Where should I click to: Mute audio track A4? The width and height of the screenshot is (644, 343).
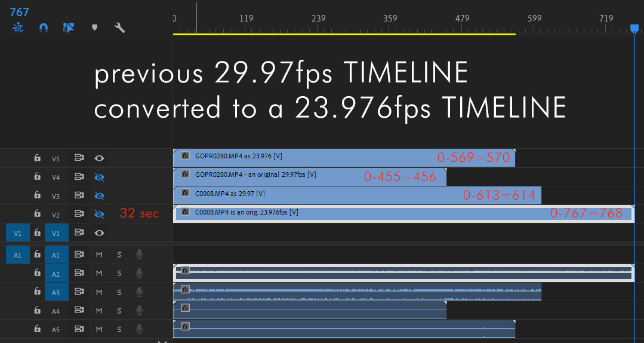pyautogui.click(x=99, y=311)
